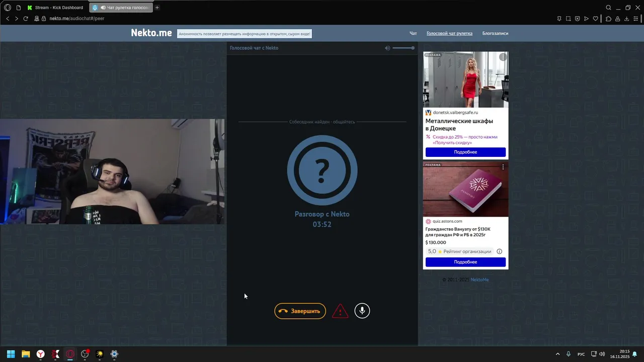
Task: Mute the speaker icon beside volume slider
Action: click(x=387, y=48)
